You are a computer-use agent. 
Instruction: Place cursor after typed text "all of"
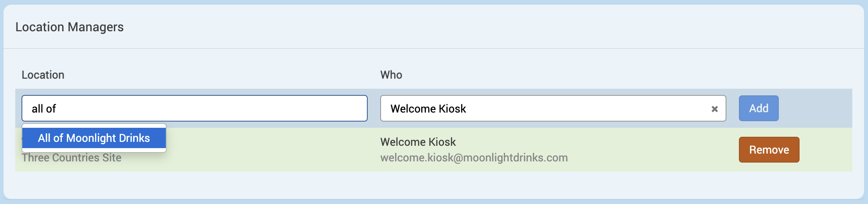57,109
